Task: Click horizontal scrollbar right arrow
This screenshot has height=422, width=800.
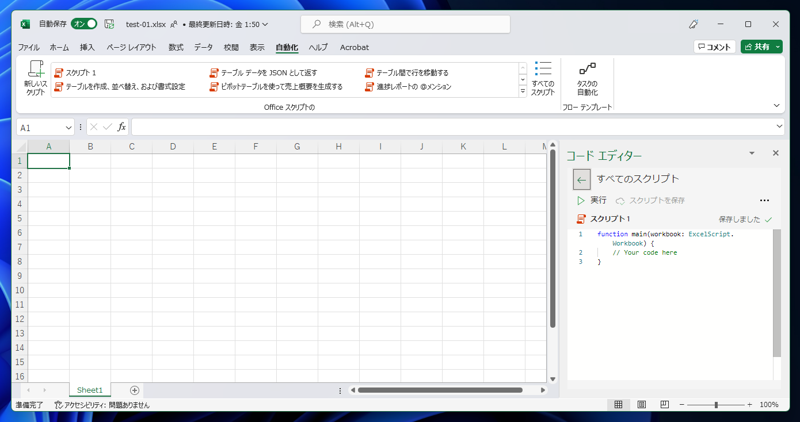Action: pyautogui.click(x=543, y=390)
